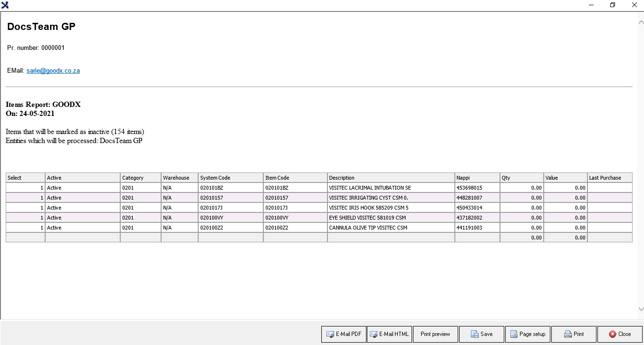This screenshot has height=345, width=644.
Task: Select item code 0201017J cell
Action: (x=276, y=208)
